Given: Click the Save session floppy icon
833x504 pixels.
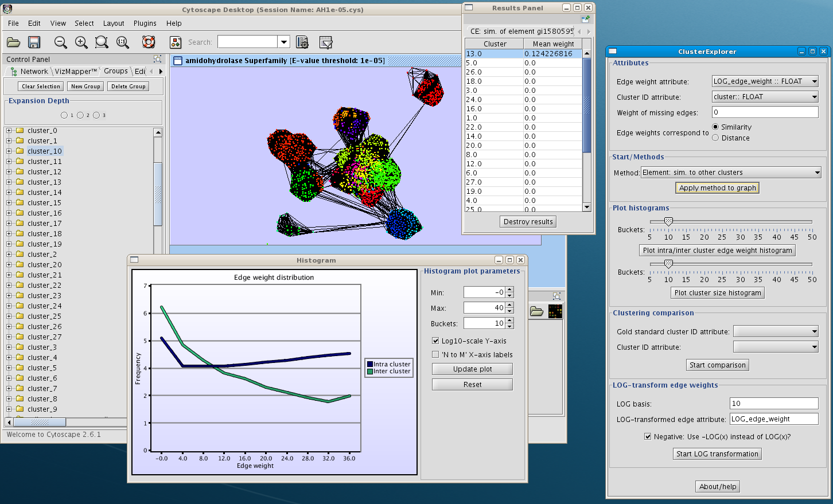Looking at the screenshot, I should point(34,42).
